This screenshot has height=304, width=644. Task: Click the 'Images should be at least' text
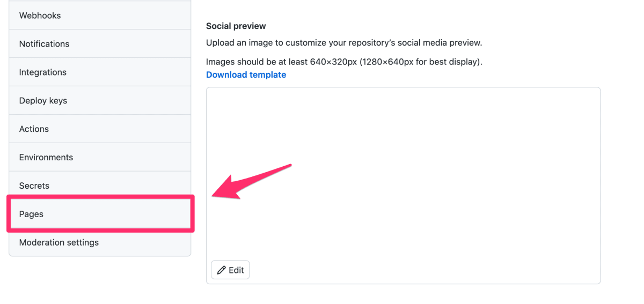[344, 62]
